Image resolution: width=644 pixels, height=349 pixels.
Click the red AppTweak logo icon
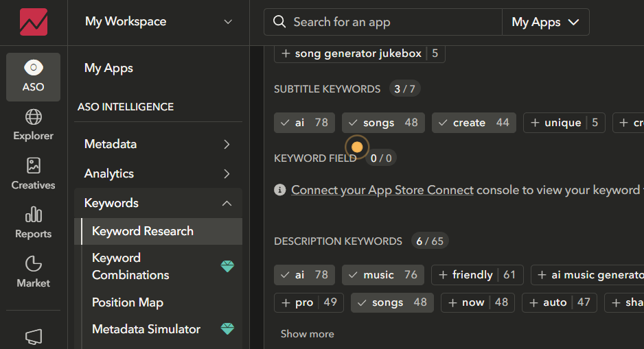pos(34,22)
